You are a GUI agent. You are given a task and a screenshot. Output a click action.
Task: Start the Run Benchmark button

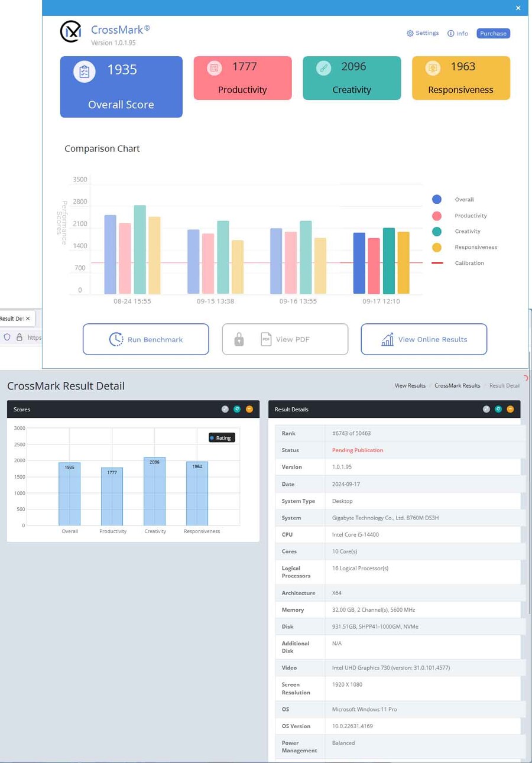tap(145, 339)
